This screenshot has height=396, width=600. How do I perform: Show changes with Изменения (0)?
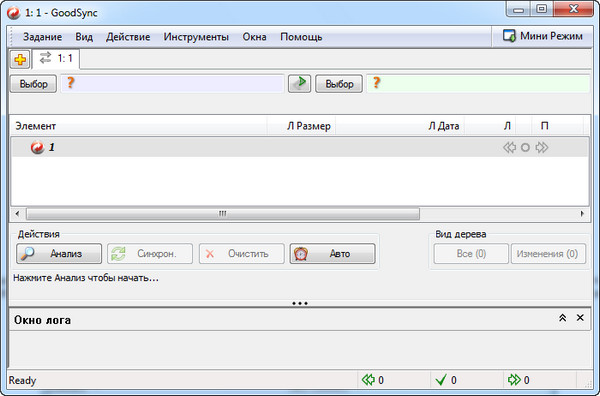[548, 254]
